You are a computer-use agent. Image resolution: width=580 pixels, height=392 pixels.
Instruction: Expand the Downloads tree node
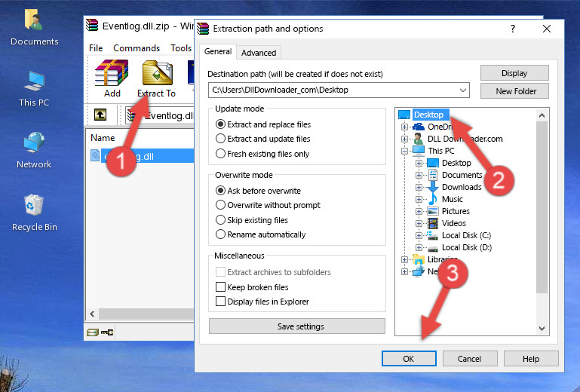pyautogui.click(x=419, y=187)
